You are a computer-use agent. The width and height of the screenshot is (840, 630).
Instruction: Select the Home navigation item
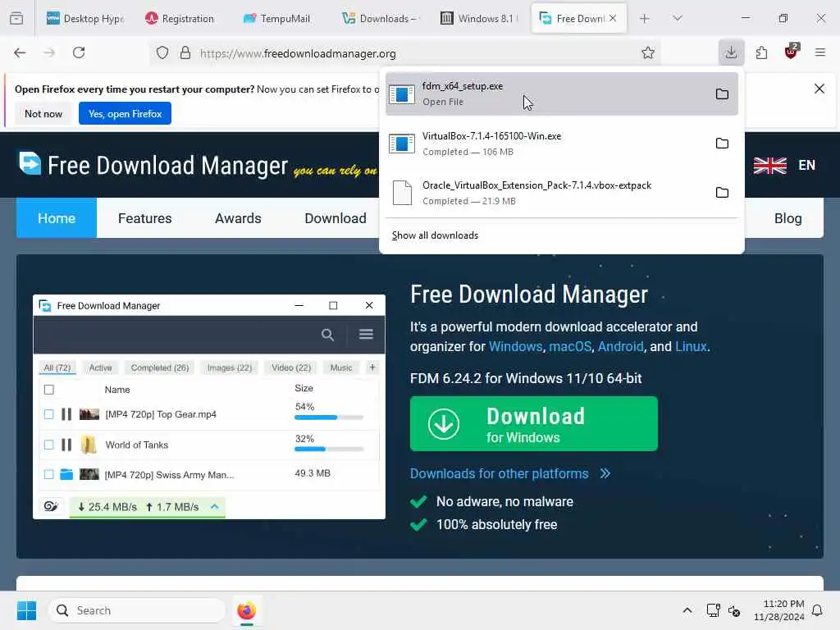pyautogui.click(x=57, y=218)
